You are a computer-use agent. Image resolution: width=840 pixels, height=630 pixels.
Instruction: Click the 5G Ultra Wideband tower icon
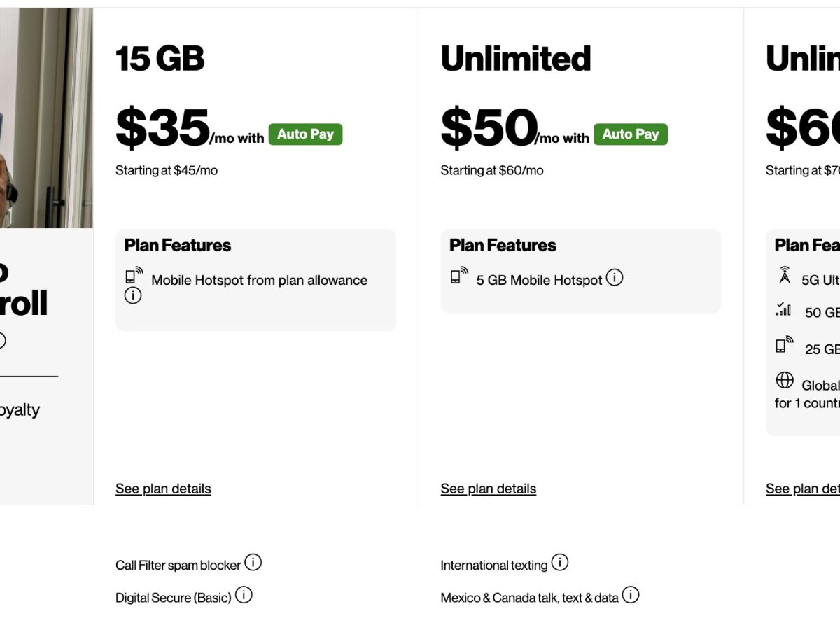tap(785, 276)
